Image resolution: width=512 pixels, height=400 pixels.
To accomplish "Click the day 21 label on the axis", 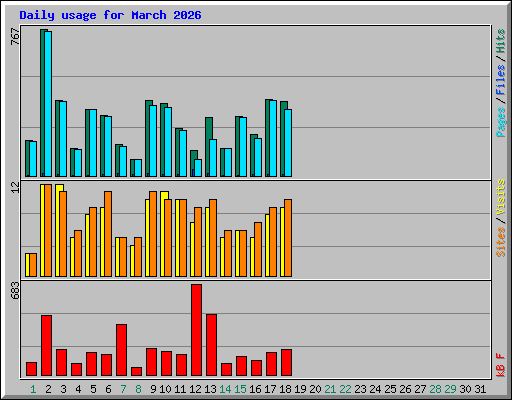I will 330,389.
